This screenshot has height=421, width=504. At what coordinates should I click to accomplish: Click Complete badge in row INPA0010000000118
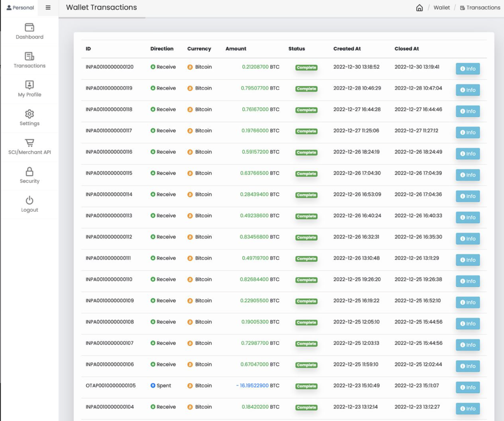click(x=306, y=110)
